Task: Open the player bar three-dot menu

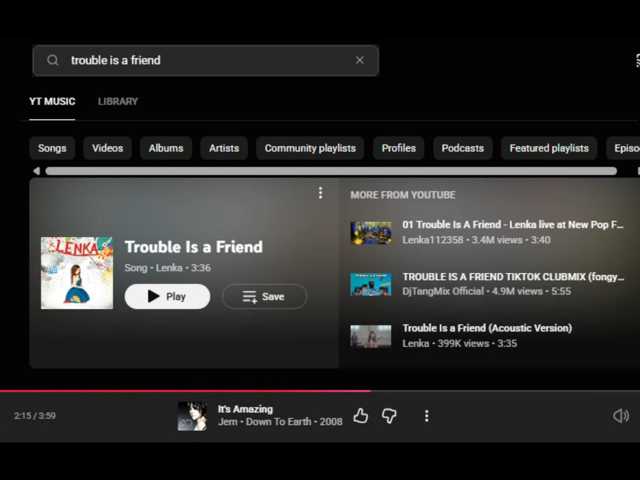Action: pos(427,416)
